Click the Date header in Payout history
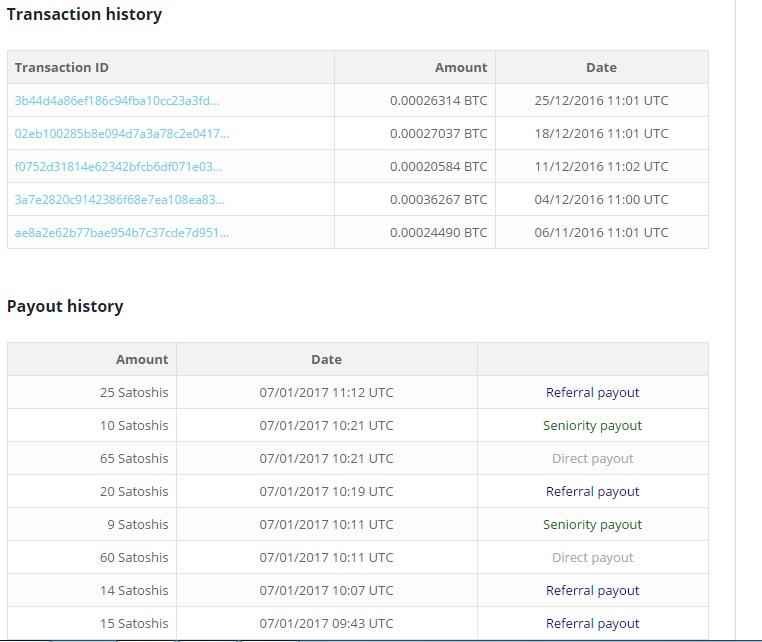Viewport: 762px width, 642px height. coord(326,360)
